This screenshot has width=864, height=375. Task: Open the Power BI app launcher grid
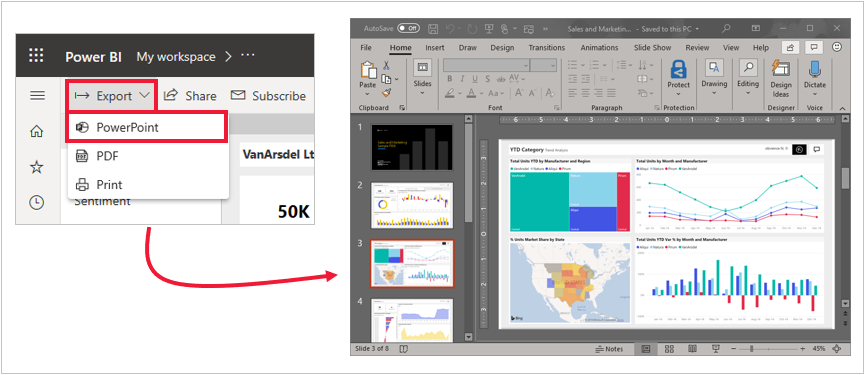(36, 56)
